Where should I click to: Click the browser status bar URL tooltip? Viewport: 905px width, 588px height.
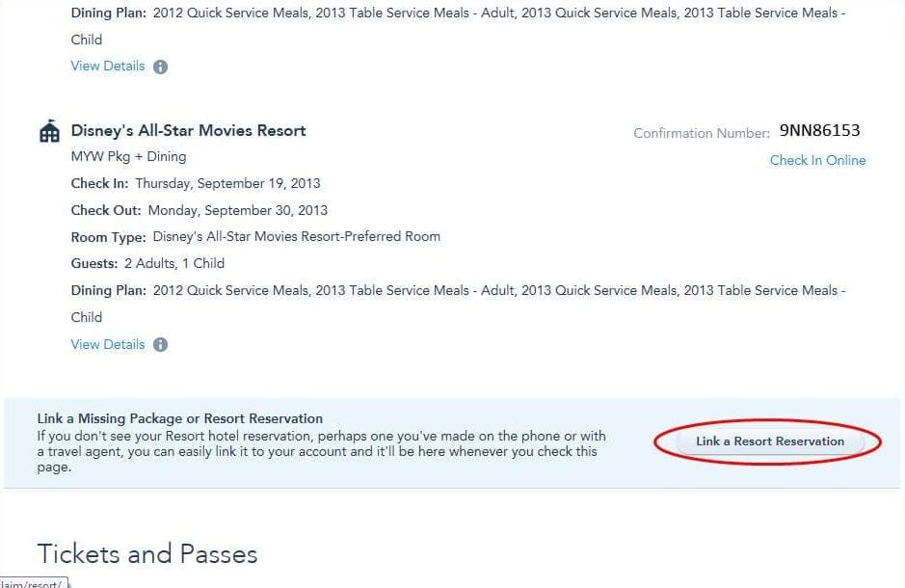[34, 583]
